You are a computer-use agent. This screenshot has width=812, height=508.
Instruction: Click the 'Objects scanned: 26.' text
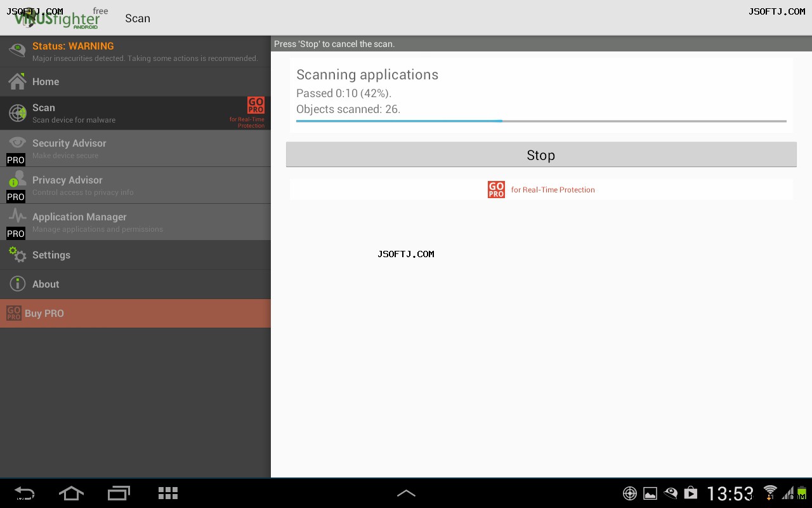(x=348, y=109)
